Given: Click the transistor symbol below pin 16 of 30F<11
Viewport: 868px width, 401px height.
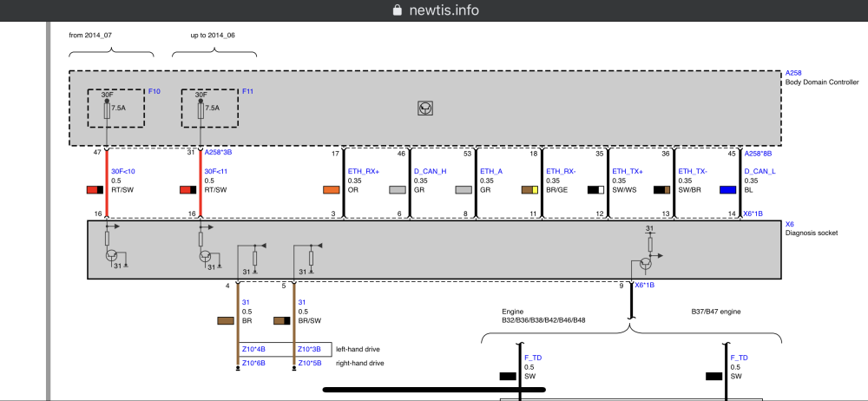Looking at the screenshot, I should [x=206, y=256].
